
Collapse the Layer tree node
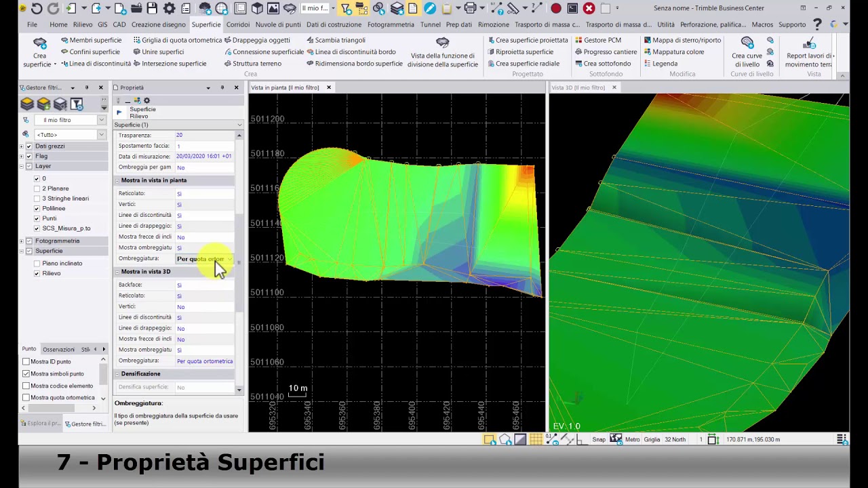[21, 166]
